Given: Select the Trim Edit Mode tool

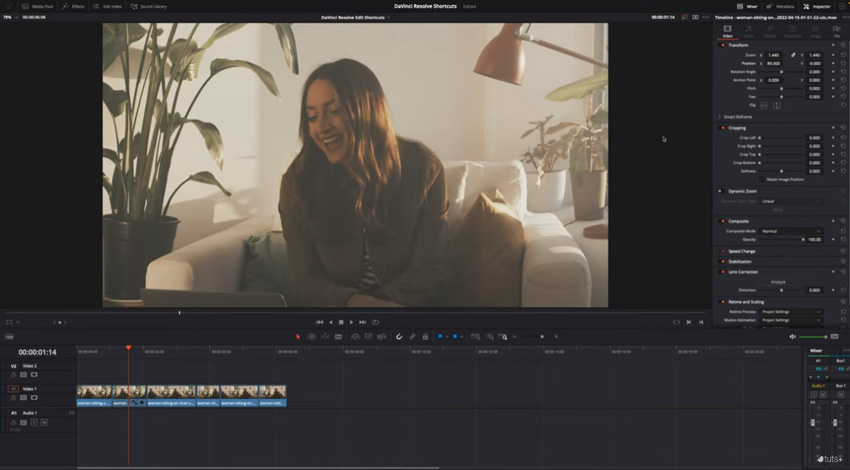Looking at the screenshot, I should (312, 337).
